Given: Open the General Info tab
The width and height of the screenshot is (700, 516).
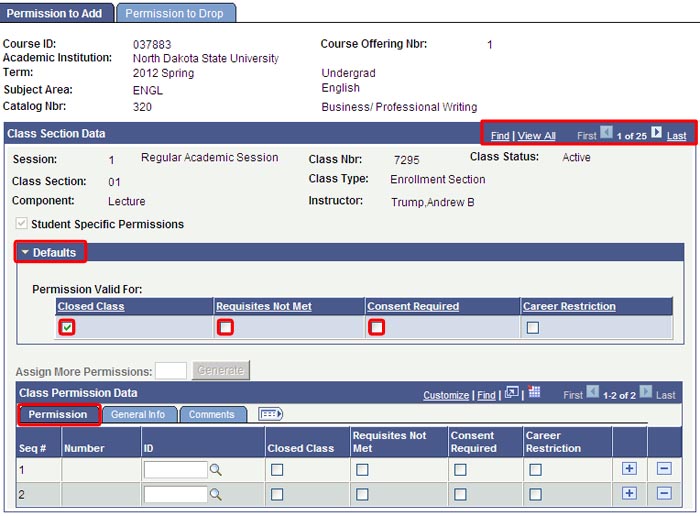Looking at the screenshot, I should [x=138, y=414].
